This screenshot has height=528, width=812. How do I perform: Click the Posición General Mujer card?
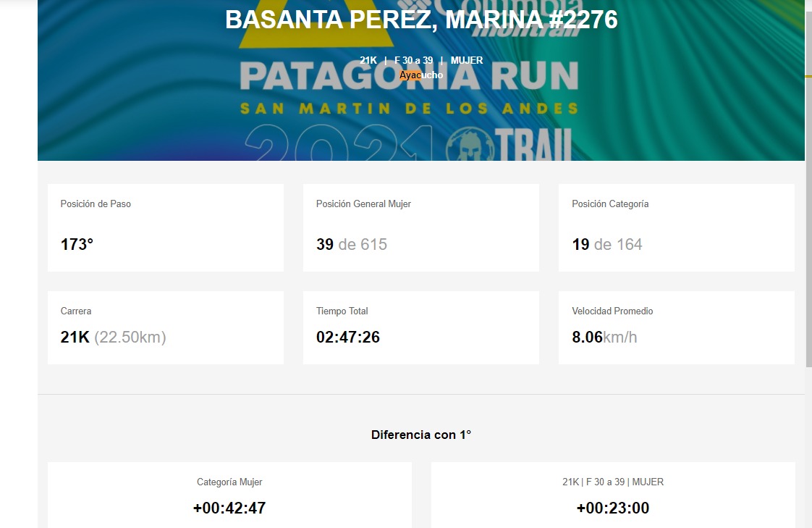point(420,227)
